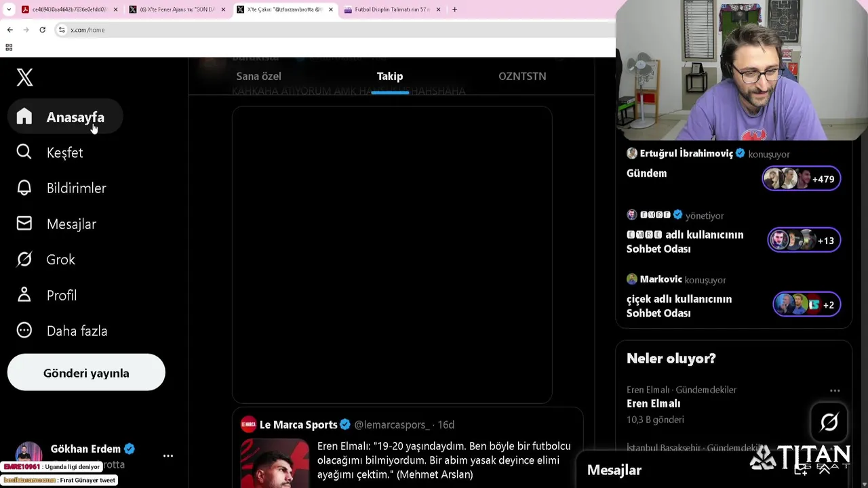Open the browser apps grid icon
The image size is (868, 488).
pyautogui.click(x=9, y=47)
